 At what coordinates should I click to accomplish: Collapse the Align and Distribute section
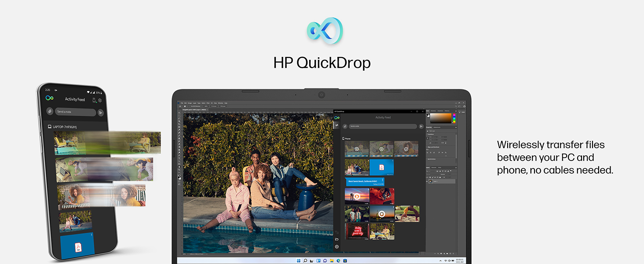pos(427,147)
